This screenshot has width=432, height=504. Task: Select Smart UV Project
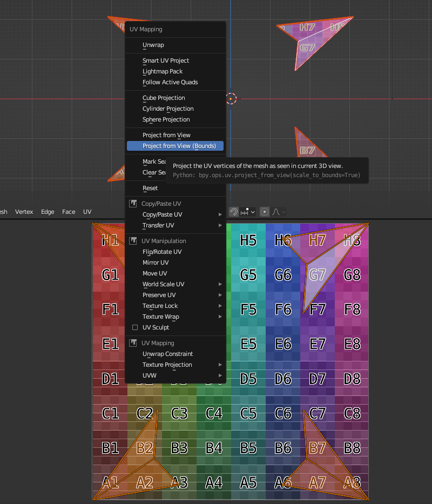click(x=175, y=61)
